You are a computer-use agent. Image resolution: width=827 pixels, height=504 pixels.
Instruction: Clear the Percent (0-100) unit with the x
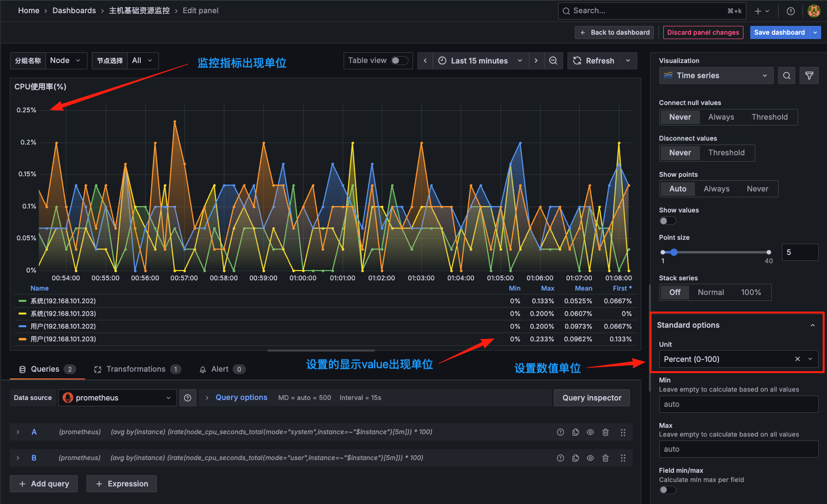[x=797, y=359]
